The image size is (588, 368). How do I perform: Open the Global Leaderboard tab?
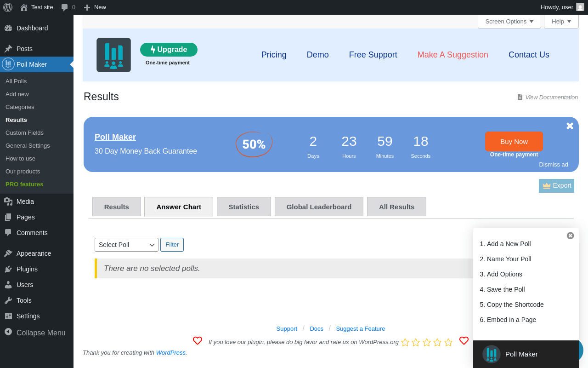(319, 207)
